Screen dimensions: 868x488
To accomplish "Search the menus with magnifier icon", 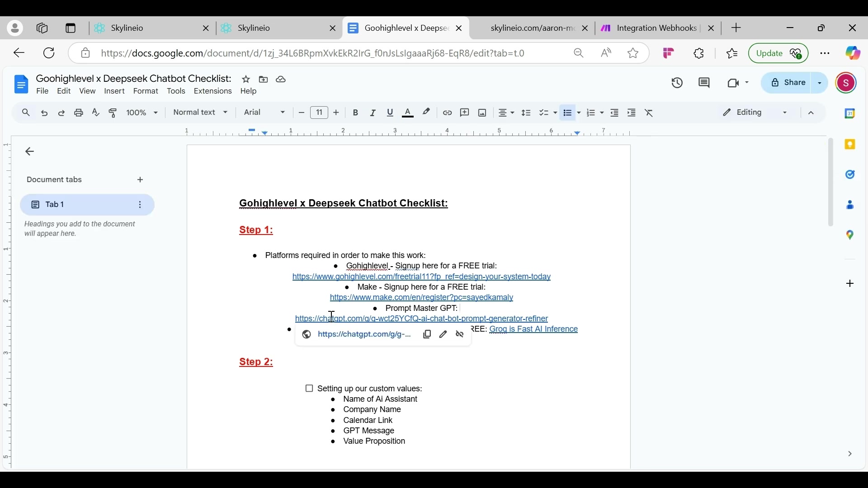I will tap(26, 113).
